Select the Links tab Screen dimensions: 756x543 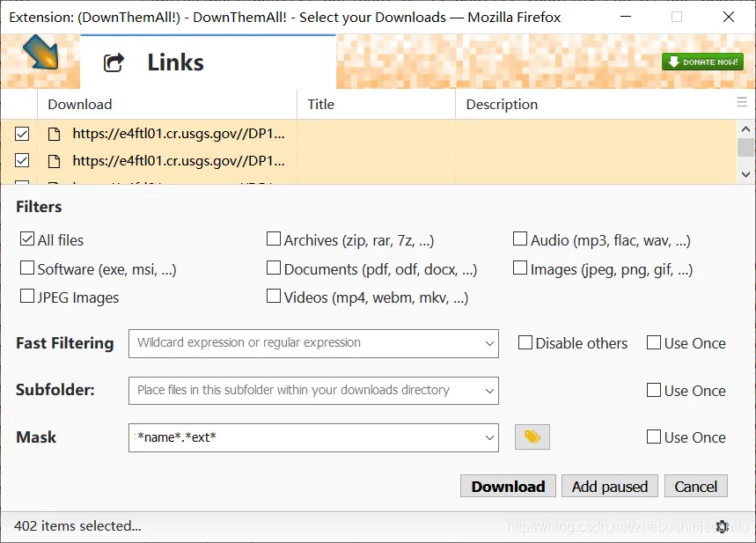click(x=208, y=62)
